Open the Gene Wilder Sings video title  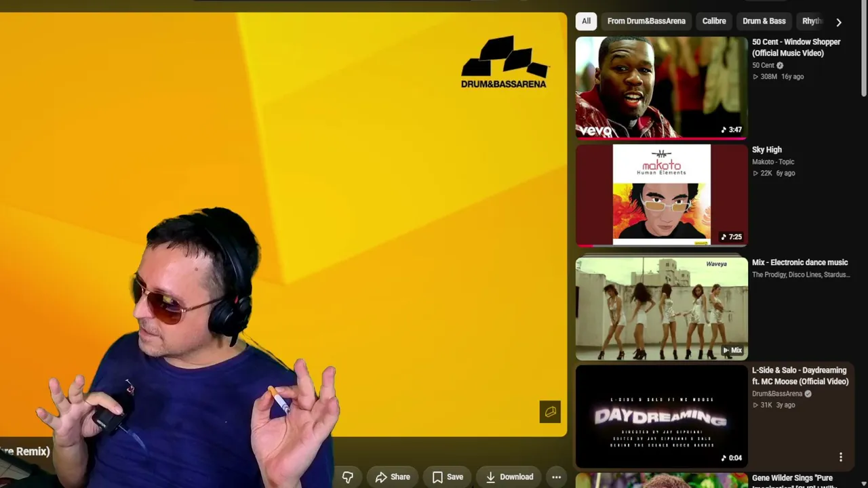point(792,481)
